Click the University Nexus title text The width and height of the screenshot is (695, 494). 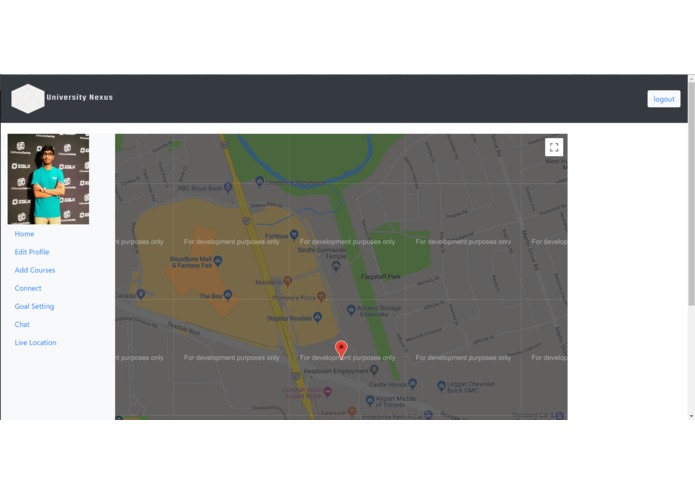(x=80, y=97)
